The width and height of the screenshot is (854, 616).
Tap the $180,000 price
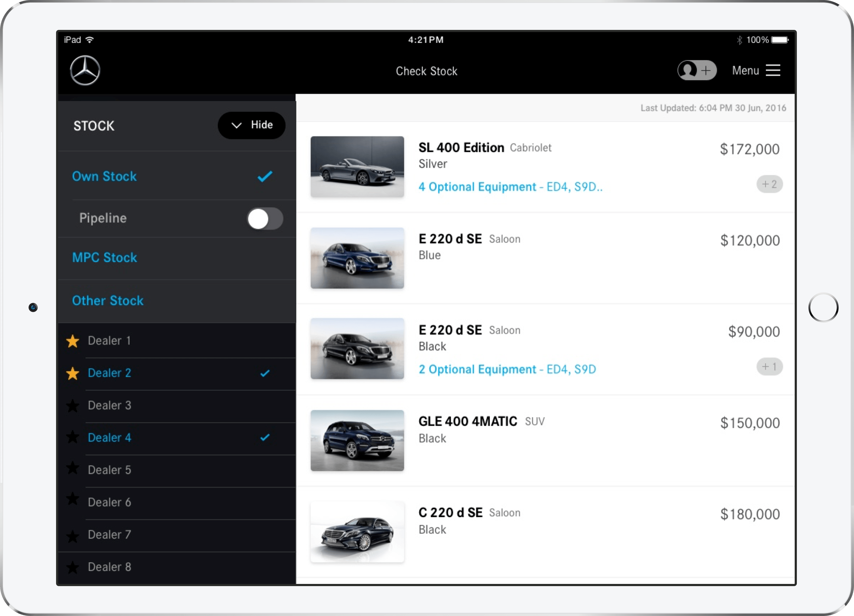[x=750, y=514]
